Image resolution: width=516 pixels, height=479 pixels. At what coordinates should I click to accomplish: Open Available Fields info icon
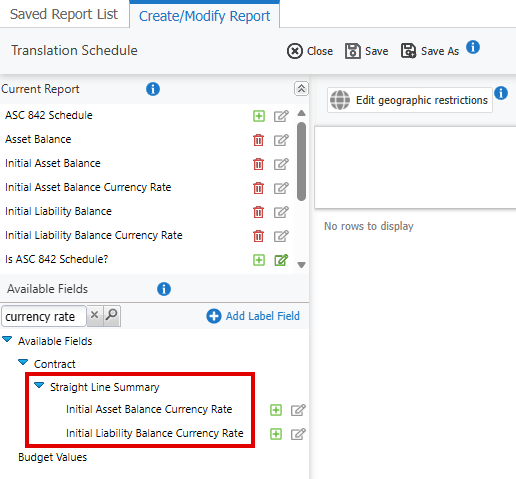[164, 289]
